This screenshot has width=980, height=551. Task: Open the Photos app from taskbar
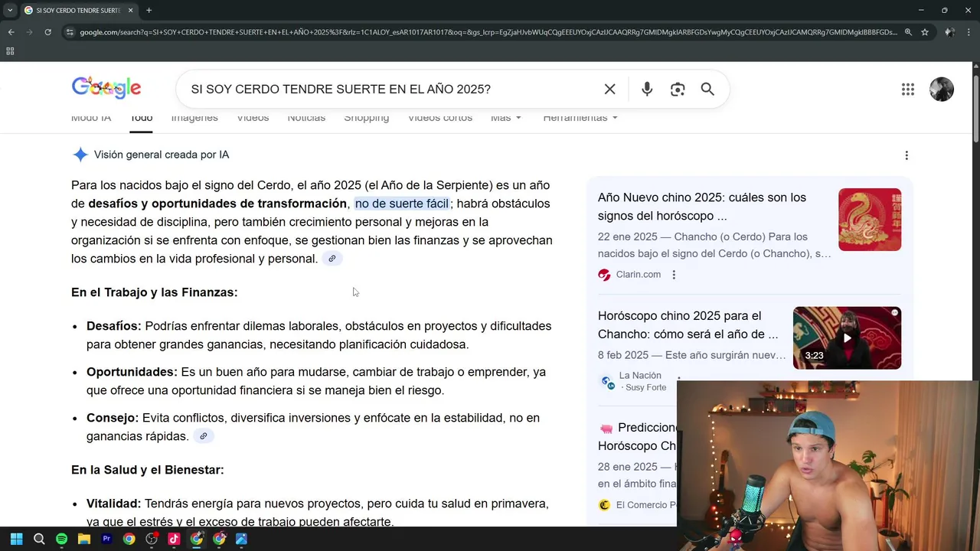[241, 539]
